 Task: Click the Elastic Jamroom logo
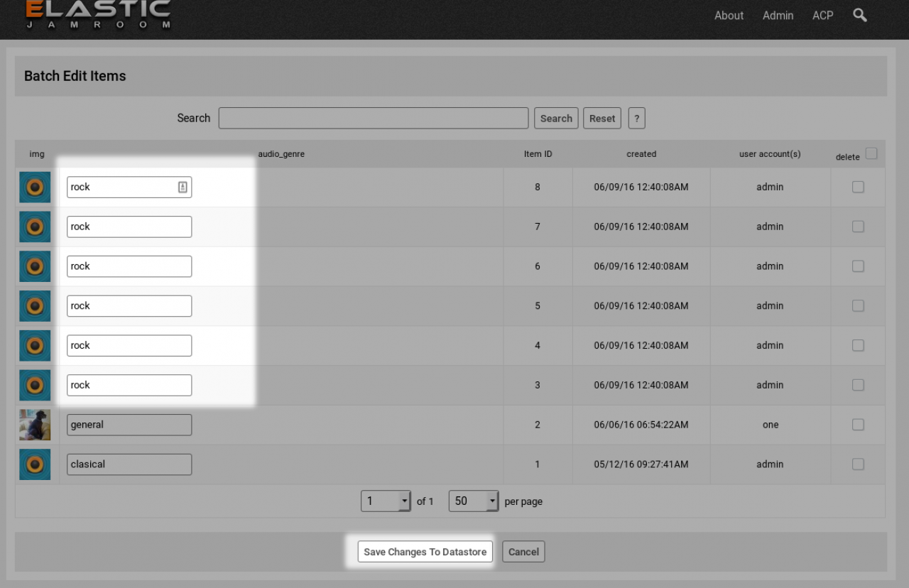point(98,14)
